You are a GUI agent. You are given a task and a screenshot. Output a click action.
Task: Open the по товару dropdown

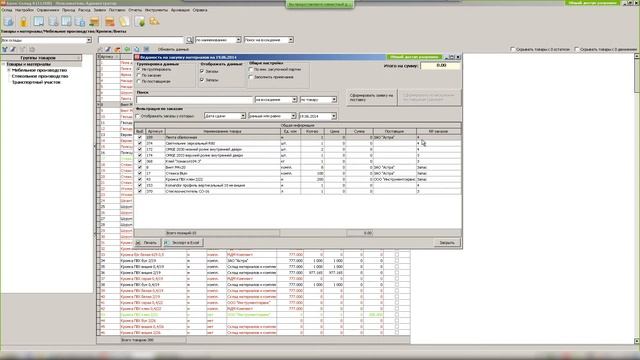(x=334, y=100)
